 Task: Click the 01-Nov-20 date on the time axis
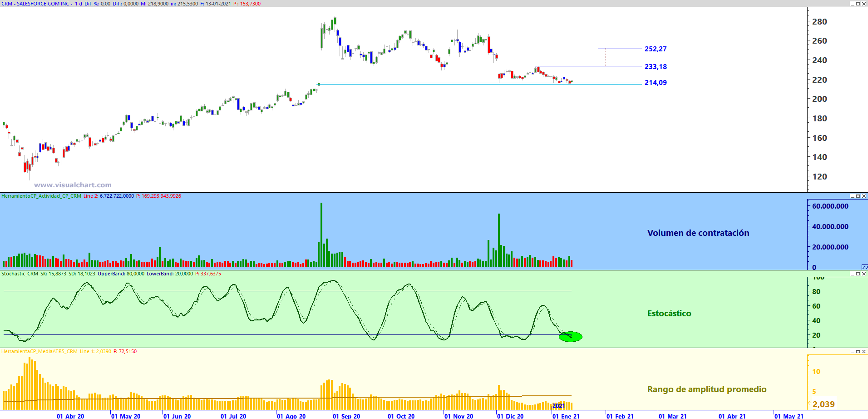[x=459, y=416]
